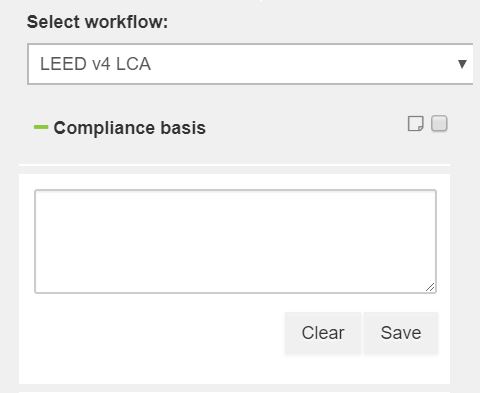
Task: Focus the empty Compliance basis text area
Action: 235,242
